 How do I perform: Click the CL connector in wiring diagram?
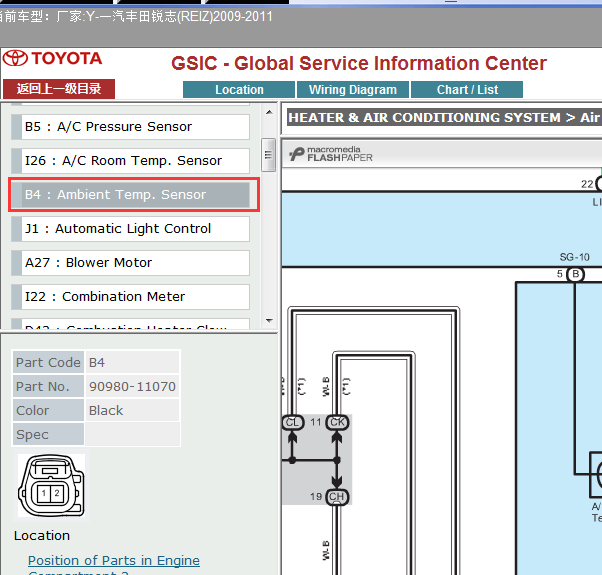[293, 422]
